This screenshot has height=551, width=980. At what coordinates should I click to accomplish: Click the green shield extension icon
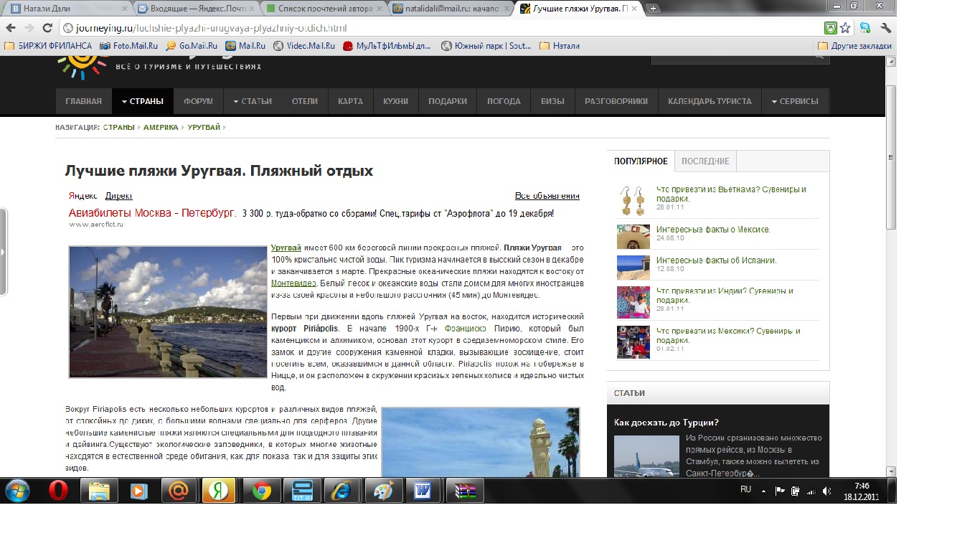click(x=830, y=28)
